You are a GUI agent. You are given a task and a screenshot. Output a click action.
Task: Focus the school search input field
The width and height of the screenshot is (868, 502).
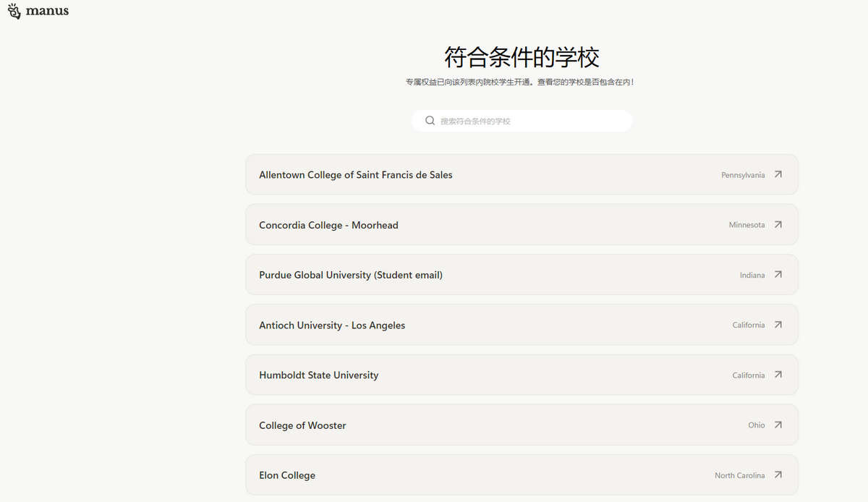(x=522, y=121)
